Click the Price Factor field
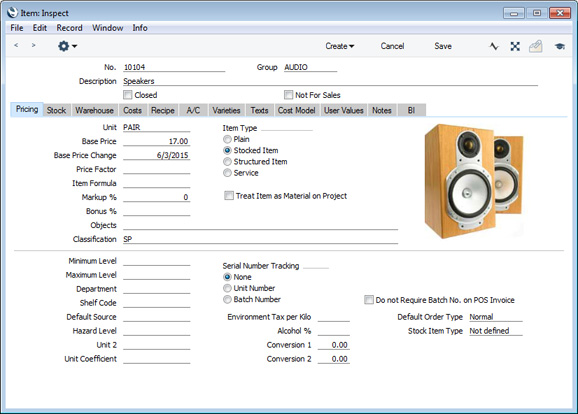 (157, 169)
